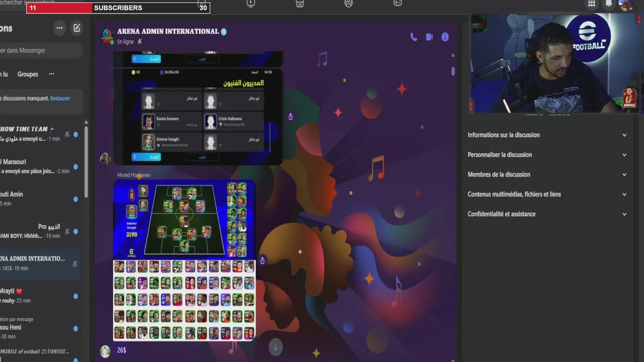Image resolution: width=644 pixels, height=362 pixels.
Task: Open the Messenger options three-dot menu
Action: (60, 28)
